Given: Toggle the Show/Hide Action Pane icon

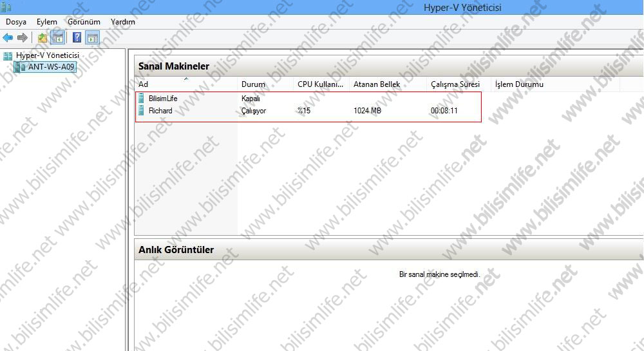Looking at the screenshot, I should pos(93,38).
